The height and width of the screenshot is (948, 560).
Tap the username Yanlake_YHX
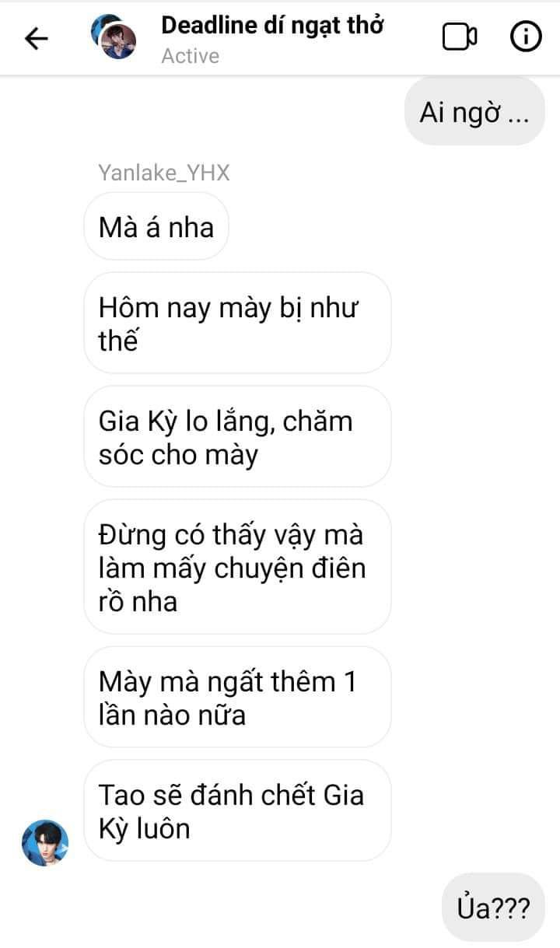[164, 173]
